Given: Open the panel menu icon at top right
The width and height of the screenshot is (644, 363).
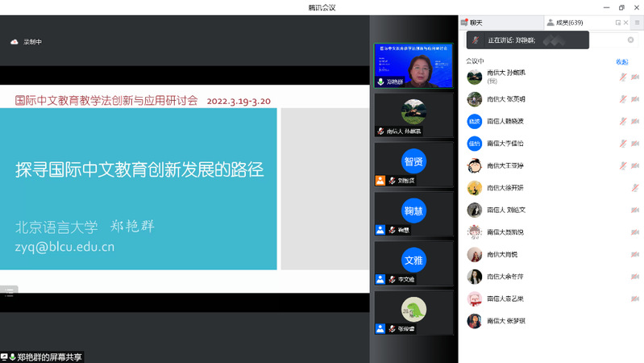Looking at the screenshot, I should coord(636,23).
